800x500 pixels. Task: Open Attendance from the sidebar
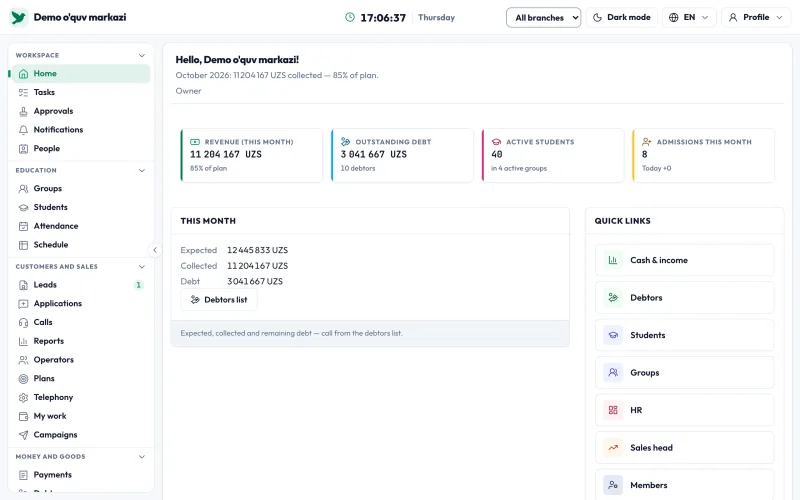[81, 226]
